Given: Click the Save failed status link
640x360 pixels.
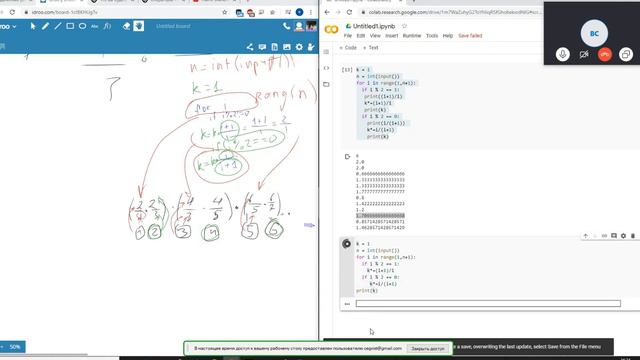Looking at the screenshot, I should coord(470,36).
